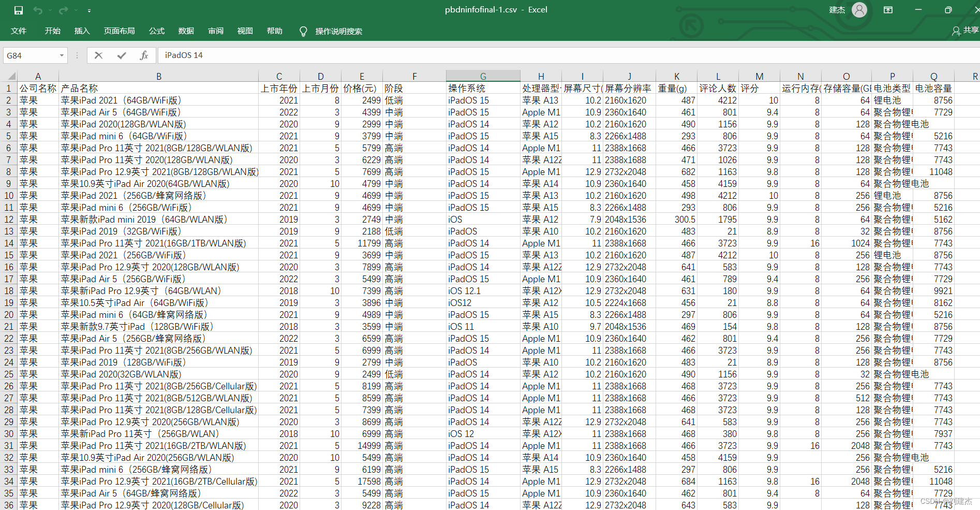Click header cell 屏幕分辨率

[630, 89]
